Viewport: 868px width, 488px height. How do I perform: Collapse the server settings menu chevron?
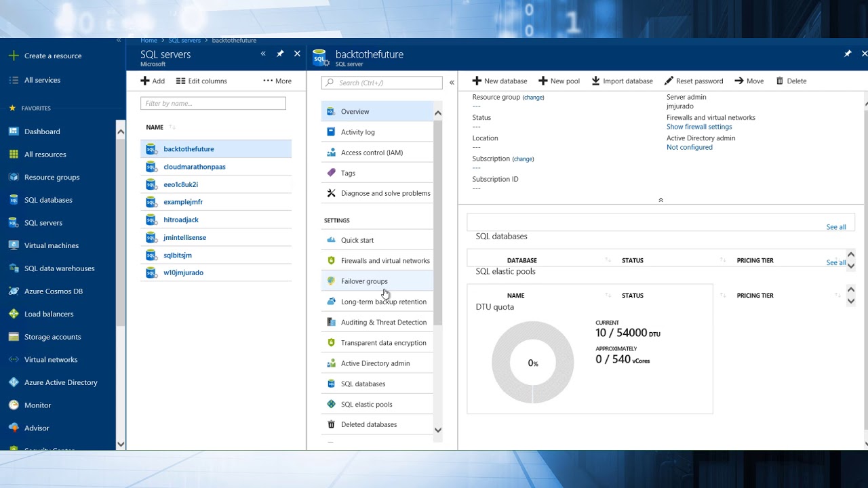click(452, 83)
